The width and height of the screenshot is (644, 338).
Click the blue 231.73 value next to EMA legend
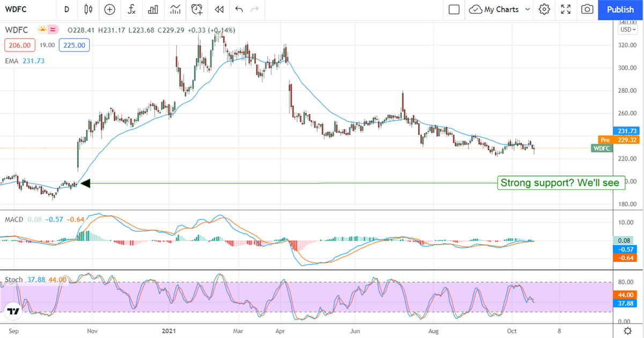[x=33, y=61]
